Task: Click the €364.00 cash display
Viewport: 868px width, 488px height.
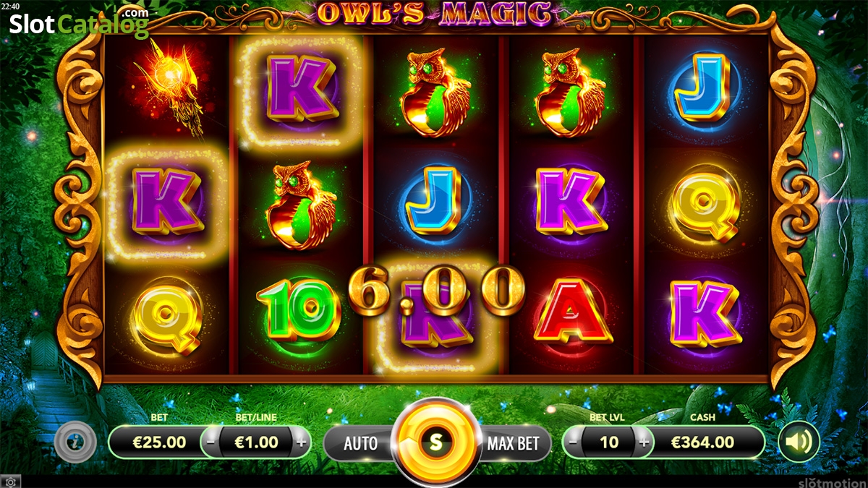Action: click(702, 441)
